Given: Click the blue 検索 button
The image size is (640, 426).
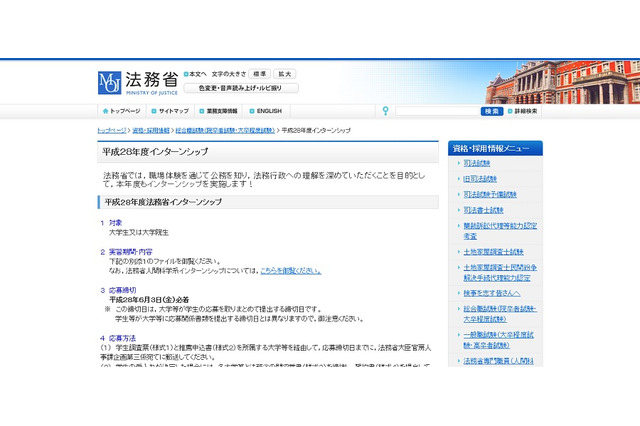Looking at the screenshot, I should [x=492, y=111].
